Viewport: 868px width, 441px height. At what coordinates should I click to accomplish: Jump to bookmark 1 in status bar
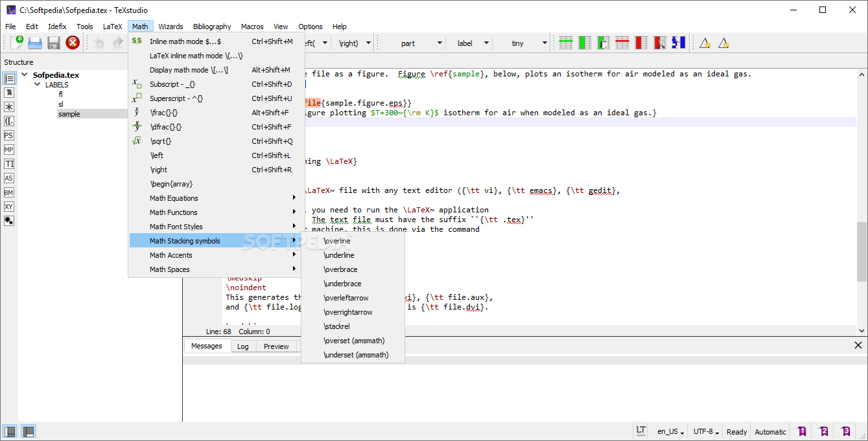[x=802, y=431]
